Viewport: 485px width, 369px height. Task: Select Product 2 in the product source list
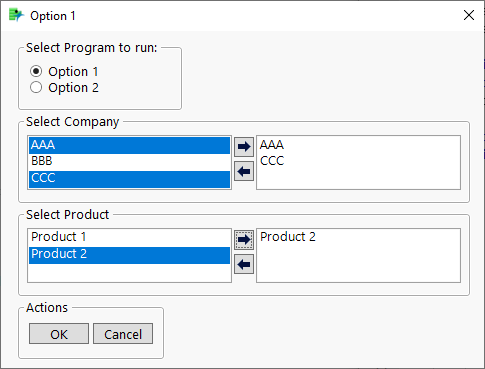tap(129, 255)
